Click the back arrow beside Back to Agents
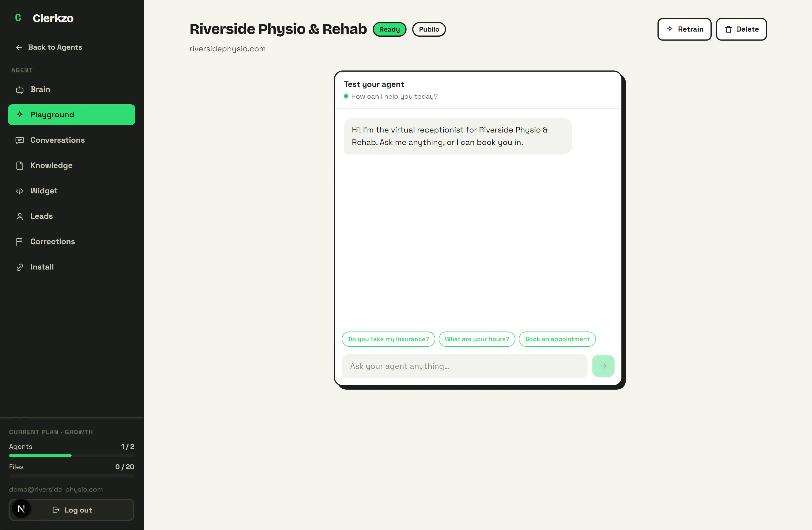The height and width of the screenshot is (530, 812). (x=19, y=47)
